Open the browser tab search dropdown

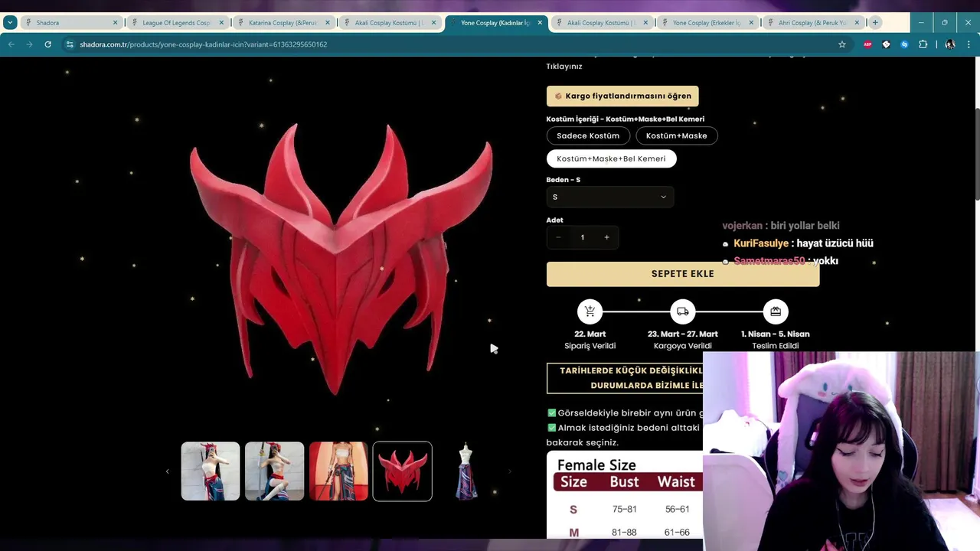pyautogui.click(x=10, y=23)
